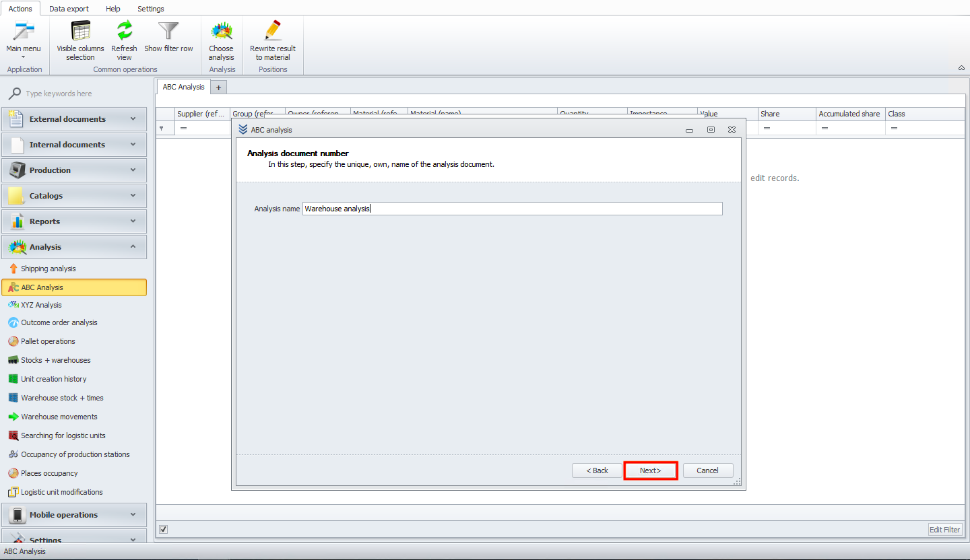
Task: Open the Settings ribbon tab
Action: (x=151, y=9)
